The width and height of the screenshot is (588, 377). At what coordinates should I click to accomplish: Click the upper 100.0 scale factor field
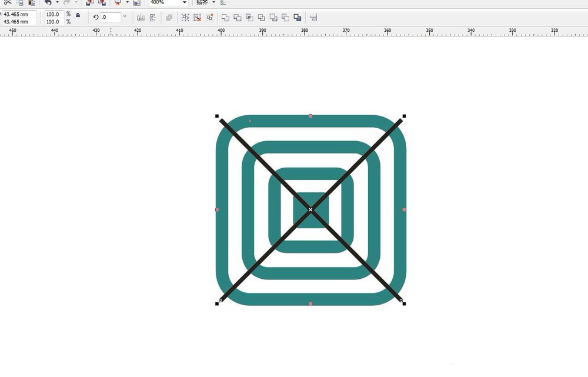(54, 14)
